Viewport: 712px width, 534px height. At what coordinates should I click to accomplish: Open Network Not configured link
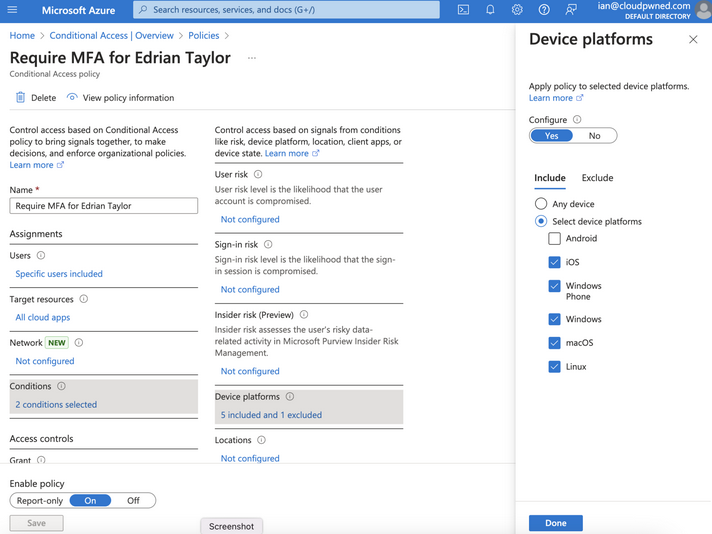point(45,361)
